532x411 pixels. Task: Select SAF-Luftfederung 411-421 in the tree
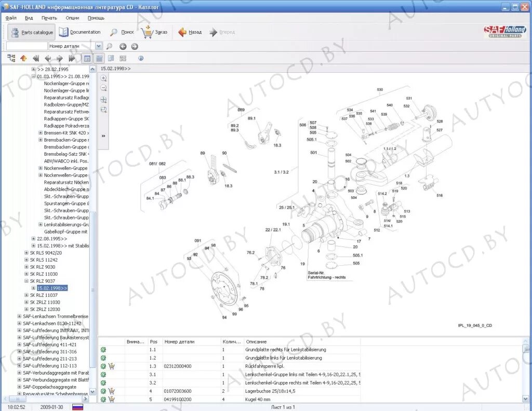[x=49, y=345]
